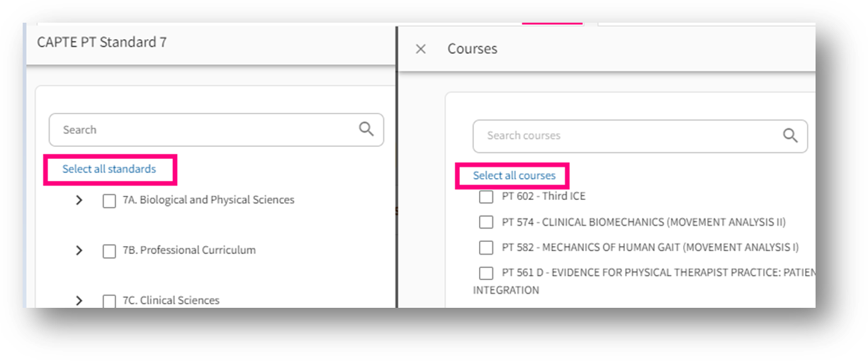Click the magnifier icon in standards search

366,129
